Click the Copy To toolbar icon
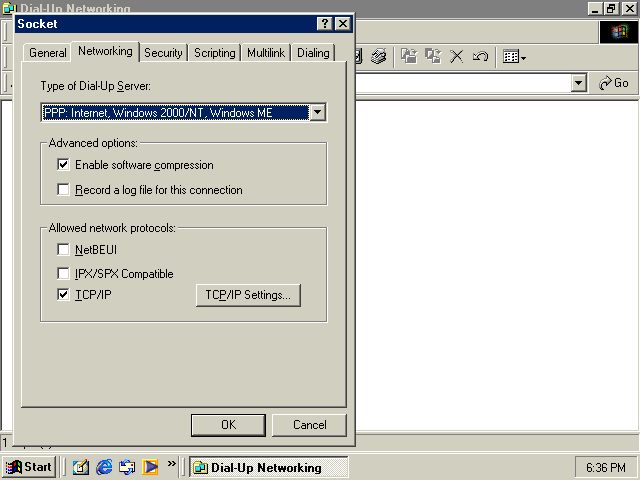 (x=433, y=56)
